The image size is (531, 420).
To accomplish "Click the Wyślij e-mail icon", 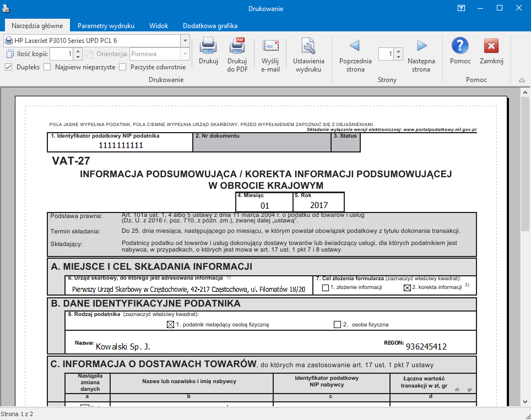I will [x=270, y=46].
